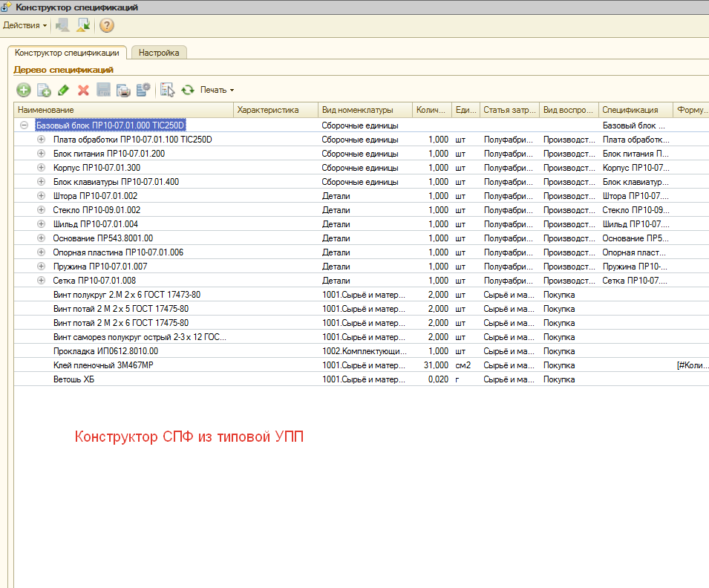
Task: Click the copy document with plus icon
Action: 44,90
